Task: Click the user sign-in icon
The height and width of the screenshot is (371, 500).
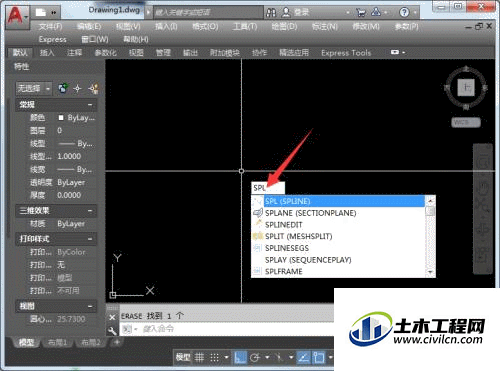Action: click(x=286, y=12)
